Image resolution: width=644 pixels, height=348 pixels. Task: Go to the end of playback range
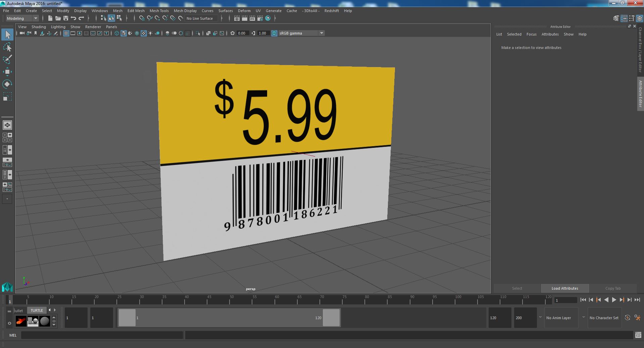point(637,300)
